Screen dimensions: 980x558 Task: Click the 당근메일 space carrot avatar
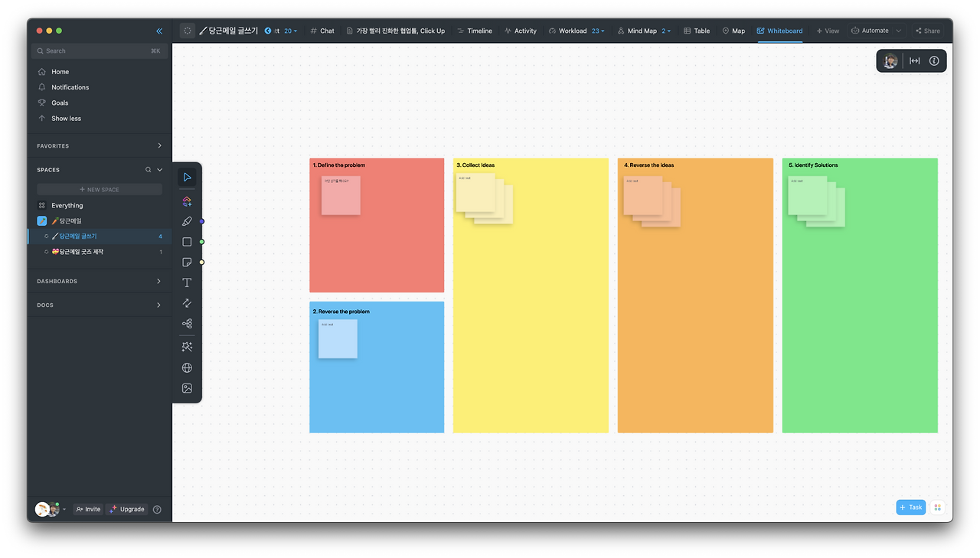pyautogui.click(x=42, y=221)
